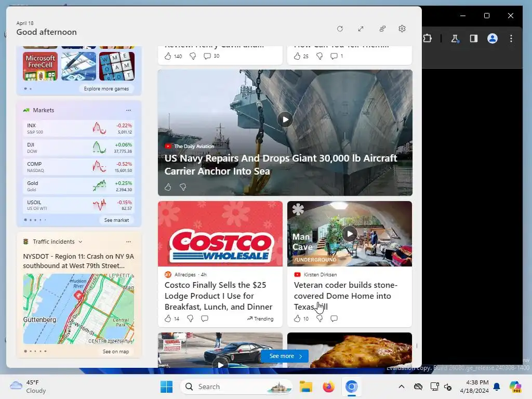Open the Sudoku game tile
Screen dimensions: 532x399
[x=79, y=66]
